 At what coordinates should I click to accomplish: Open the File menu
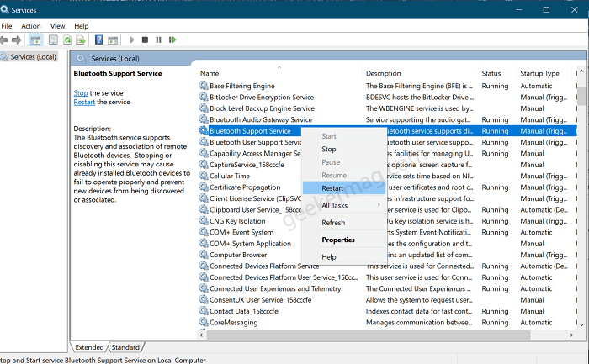point(7,26)
